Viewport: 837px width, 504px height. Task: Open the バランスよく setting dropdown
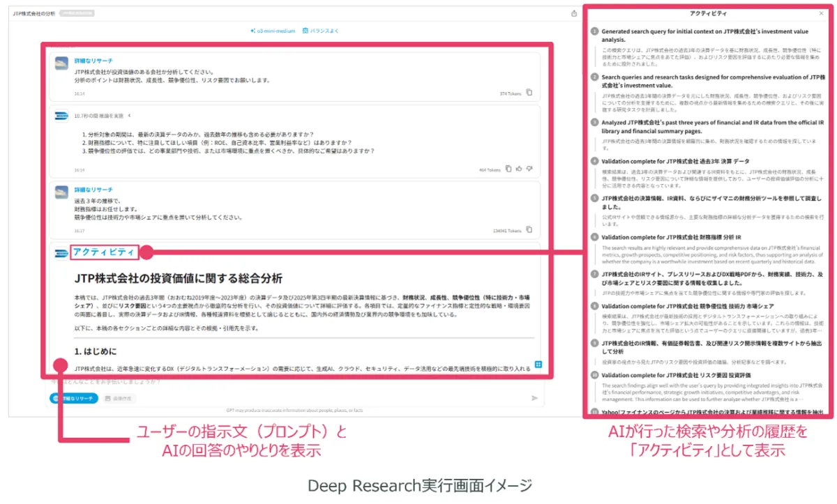[x=321, y=31]
